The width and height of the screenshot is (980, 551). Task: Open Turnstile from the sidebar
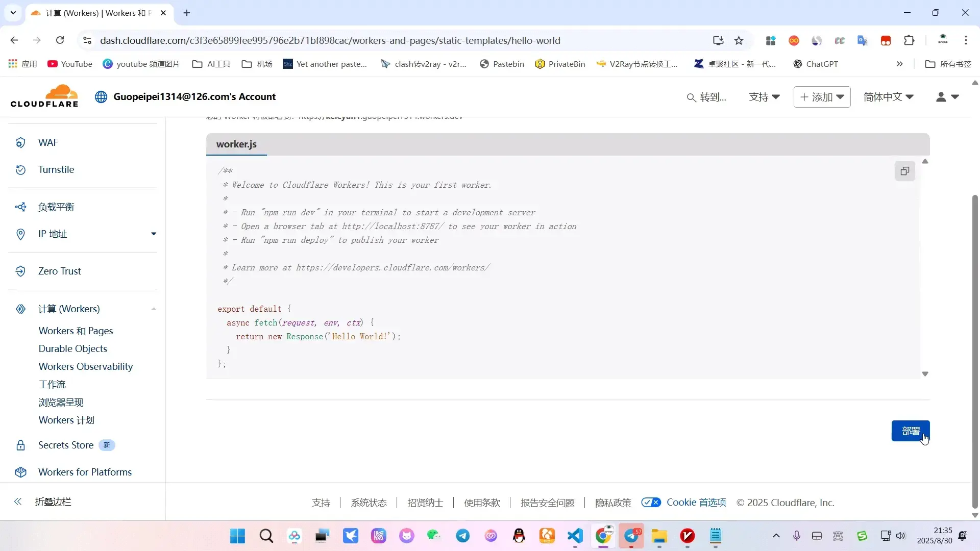pos(56,170)
